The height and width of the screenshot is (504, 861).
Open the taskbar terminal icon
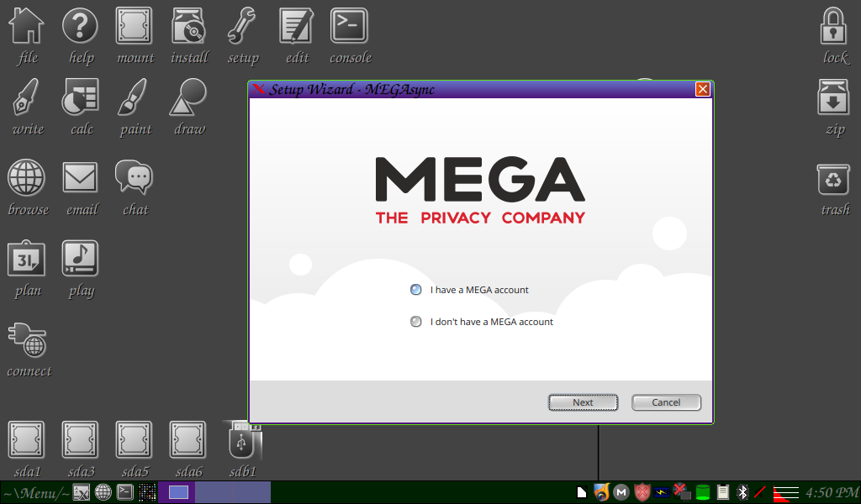125,492
